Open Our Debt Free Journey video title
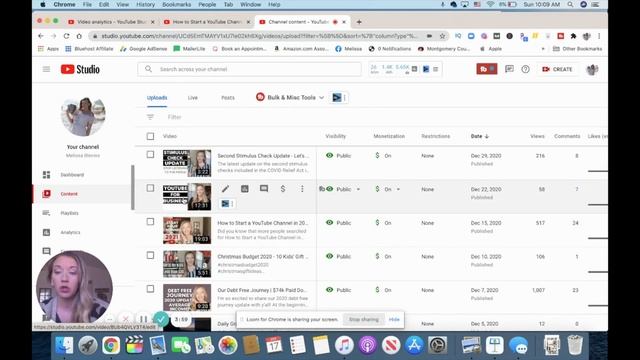Image resolution: width=640 pixels, height=360 pixels. [x=262, y=290]
